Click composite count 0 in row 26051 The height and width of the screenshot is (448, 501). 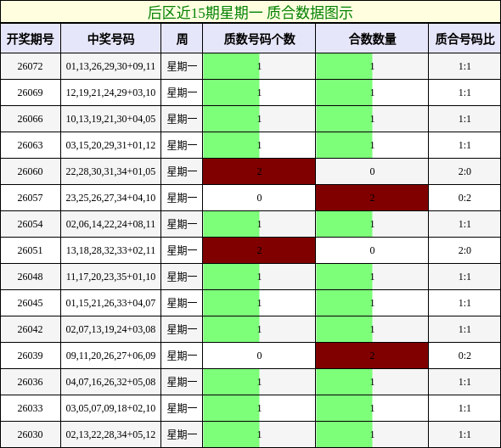point(372,250)
